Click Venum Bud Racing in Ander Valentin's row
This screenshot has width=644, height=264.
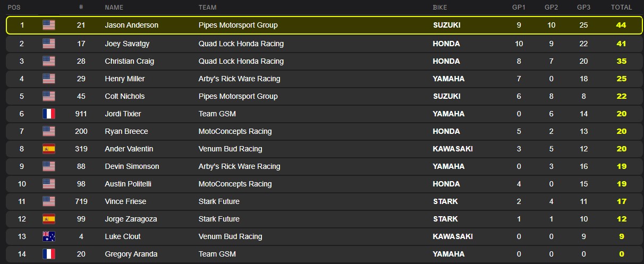[230, 149]
